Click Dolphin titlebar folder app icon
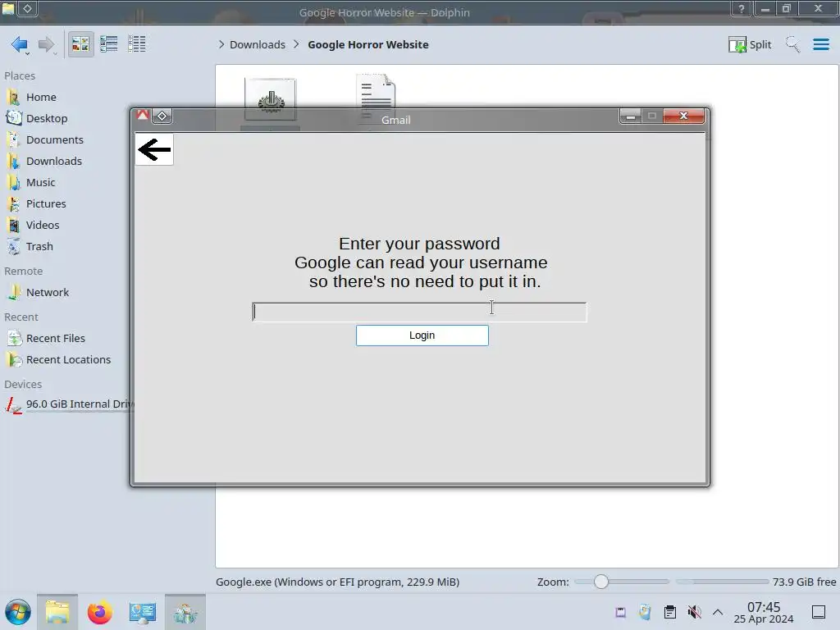The width and height of the screenshot is (840, 630). (x=8, y=7)
